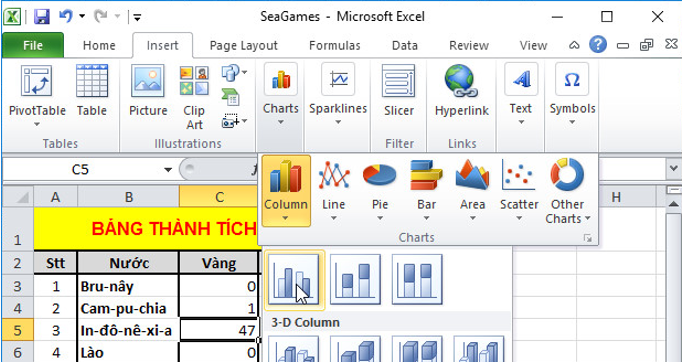The image size is (682, 363).
Task: Choose the Stacked Column 2-D thumbnail
Action: click(355, 279)
